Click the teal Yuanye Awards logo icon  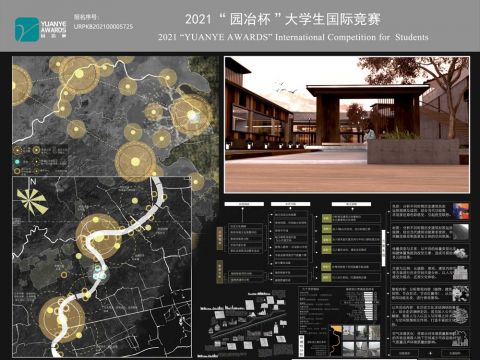point(27,30)
